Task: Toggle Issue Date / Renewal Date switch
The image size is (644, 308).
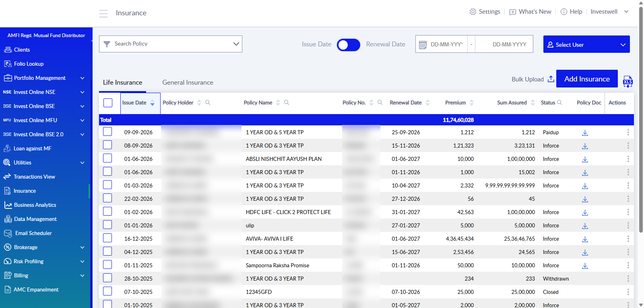Action: click(349, 45)
